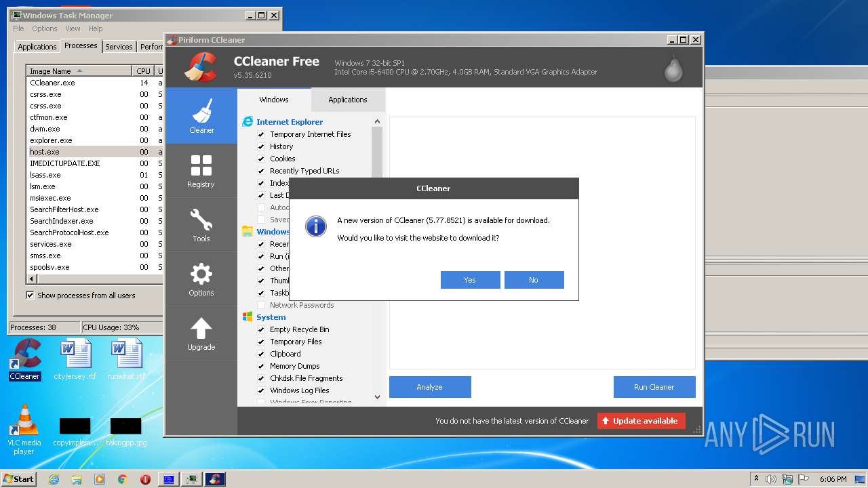Open Internet Explorer from the taskbar
Screen dimensions: 868x488
[x=54, y=479]
